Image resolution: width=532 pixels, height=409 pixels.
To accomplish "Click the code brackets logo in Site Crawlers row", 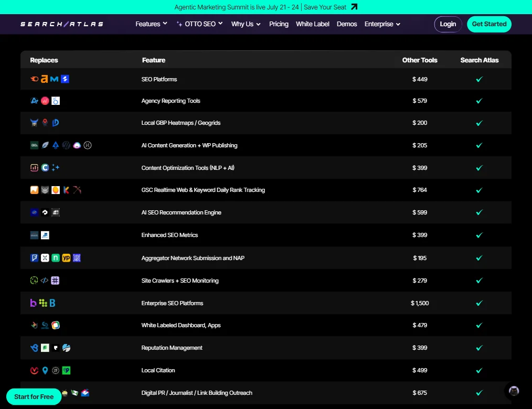I will [x=45, y=281].
